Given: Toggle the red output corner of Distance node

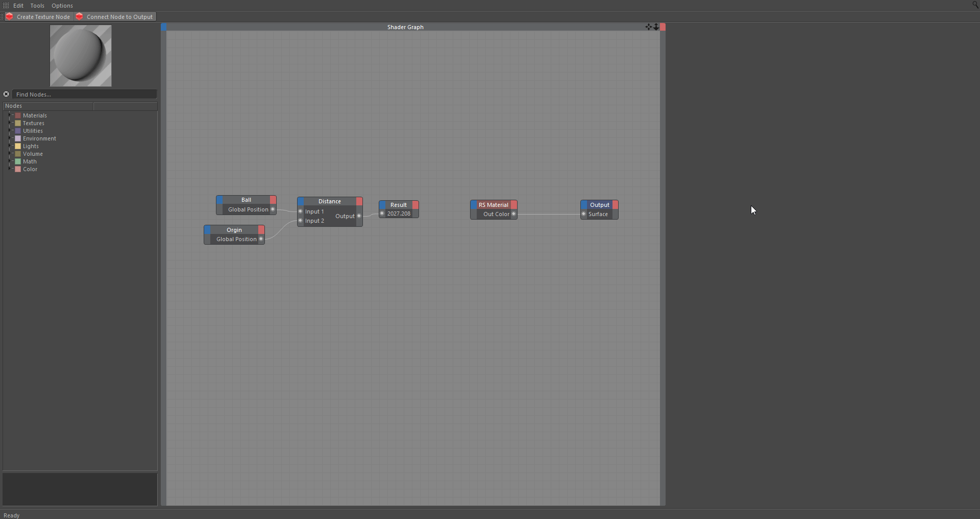Looking at the screenshot, I should [359, 201].
